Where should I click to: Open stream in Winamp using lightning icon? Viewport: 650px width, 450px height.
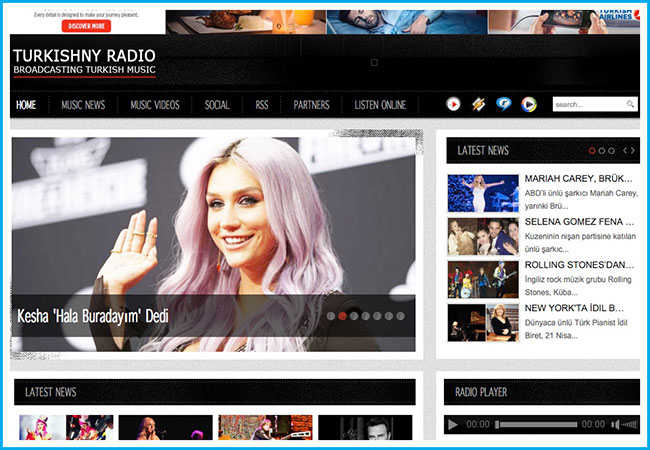[478, 104]
